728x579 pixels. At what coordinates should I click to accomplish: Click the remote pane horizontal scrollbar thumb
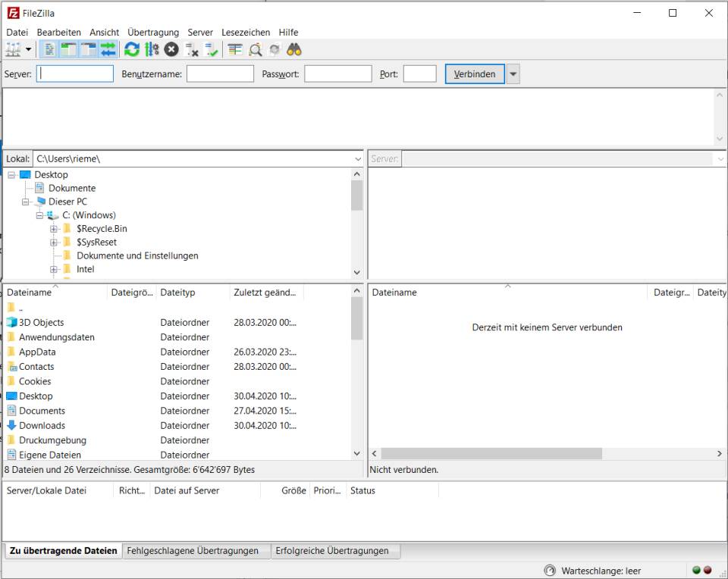click(x=491, y=453)
